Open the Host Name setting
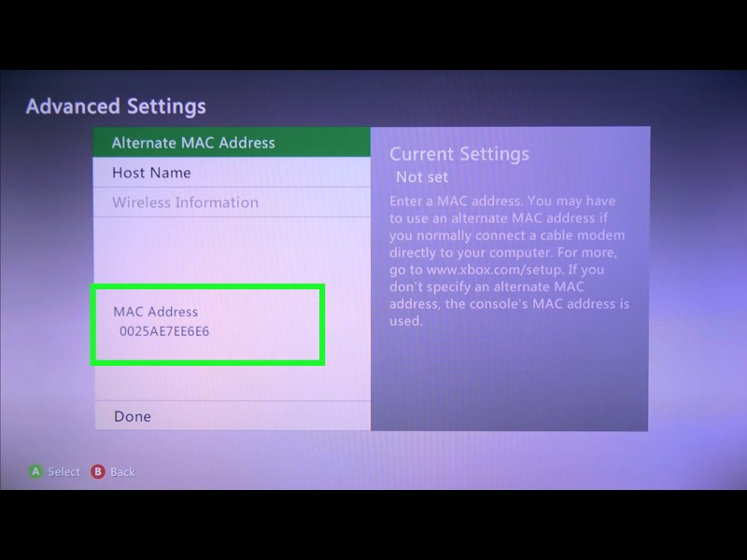 [232, 173]
